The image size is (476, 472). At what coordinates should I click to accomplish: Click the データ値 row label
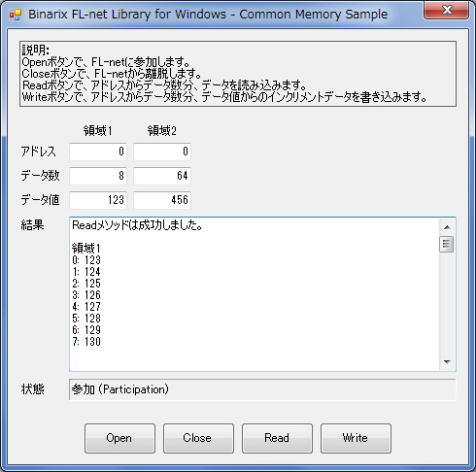coord(40,200)
